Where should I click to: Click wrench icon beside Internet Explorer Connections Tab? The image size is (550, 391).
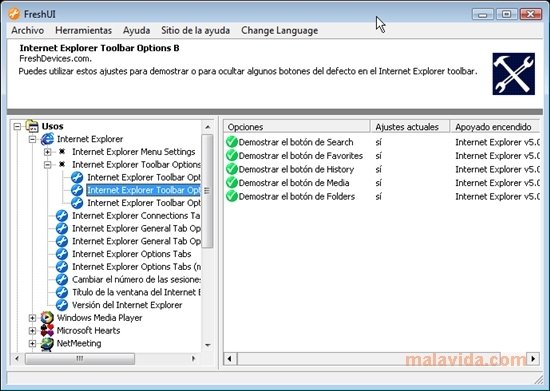coord(62,216)
